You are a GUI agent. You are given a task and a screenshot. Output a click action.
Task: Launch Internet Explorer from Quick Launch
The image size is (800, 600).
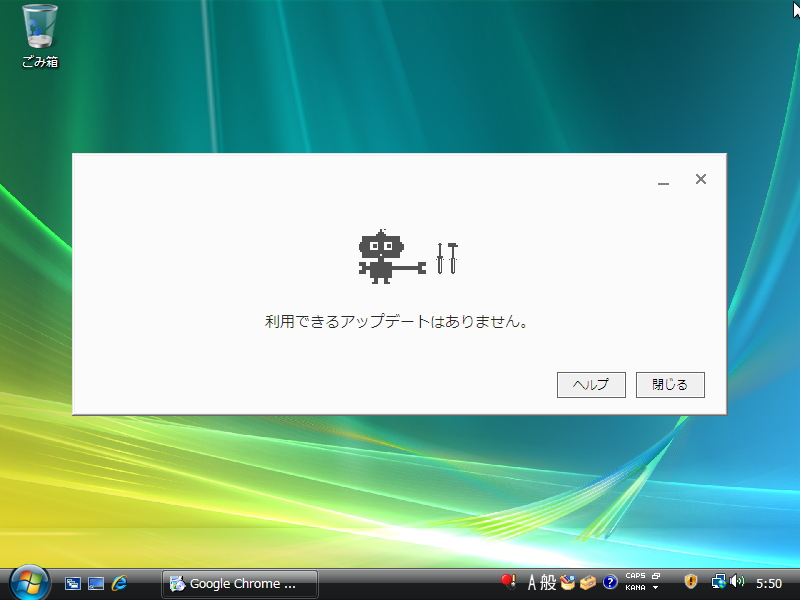117,583
